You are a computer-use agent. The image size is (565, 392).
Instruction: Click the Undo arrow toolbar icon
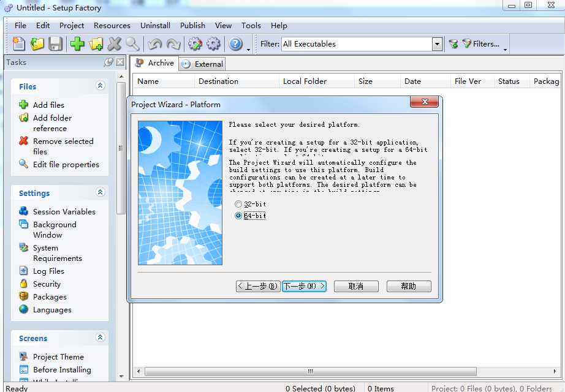coord(155,44)
